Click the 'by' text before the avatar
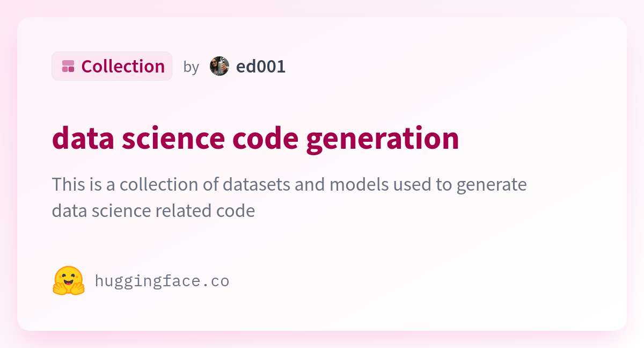 191,67
